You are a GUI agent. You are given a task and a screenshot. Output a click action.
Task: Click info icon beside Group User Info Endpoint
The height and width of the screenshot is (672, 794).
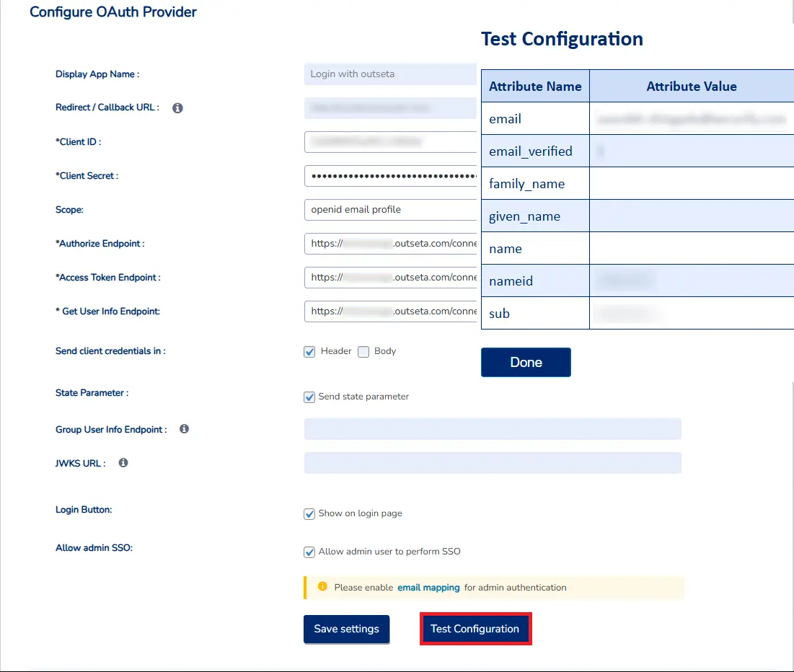tap(184, 429)
